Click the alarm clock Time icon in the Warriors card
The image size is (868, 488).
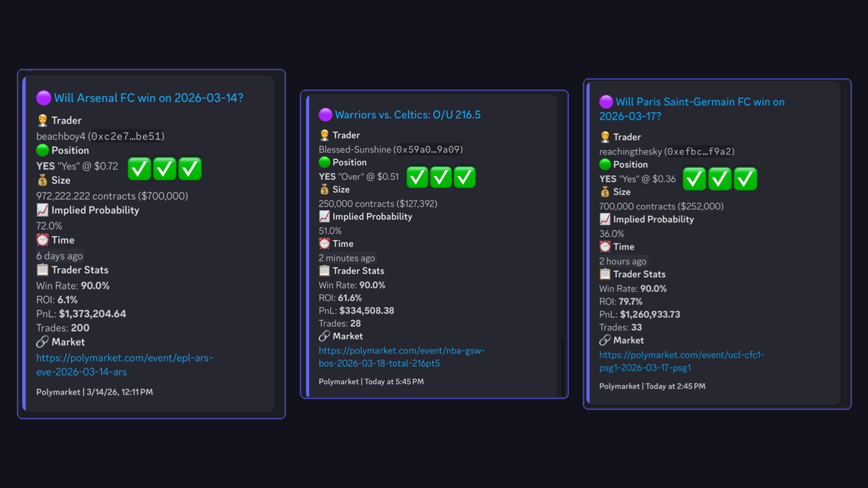(324, 243)
